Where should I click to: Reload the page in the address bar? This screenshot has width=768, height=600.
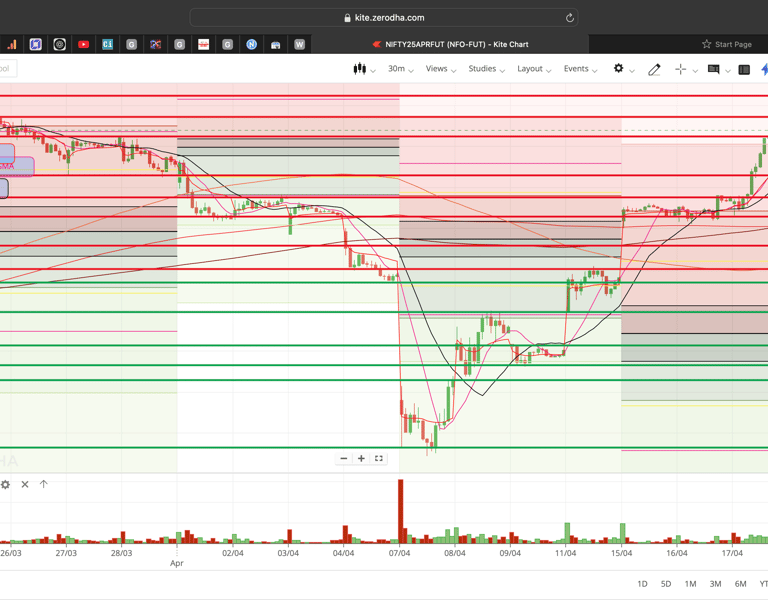click(x=570, y=18)
